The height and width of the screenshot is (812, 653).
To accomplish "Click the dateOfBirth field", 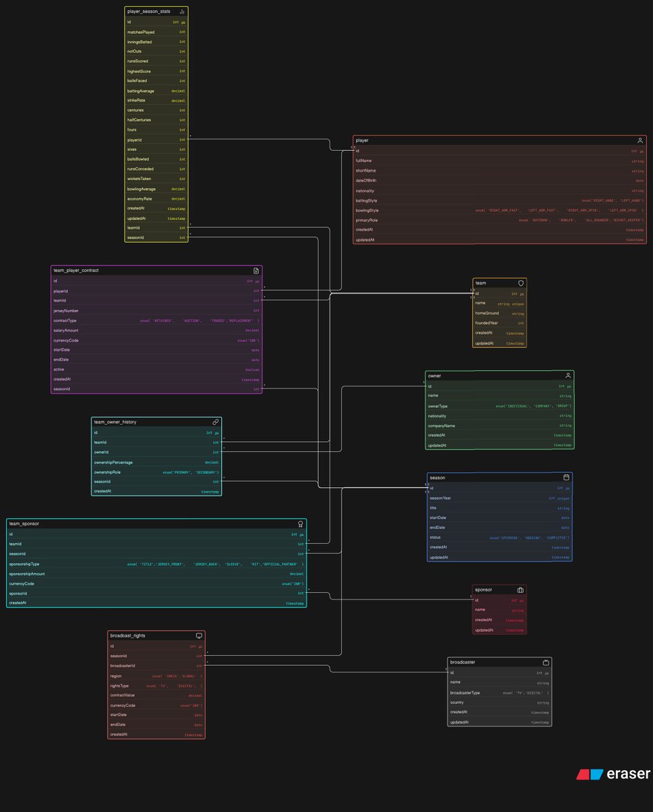I will click(499, 181).
